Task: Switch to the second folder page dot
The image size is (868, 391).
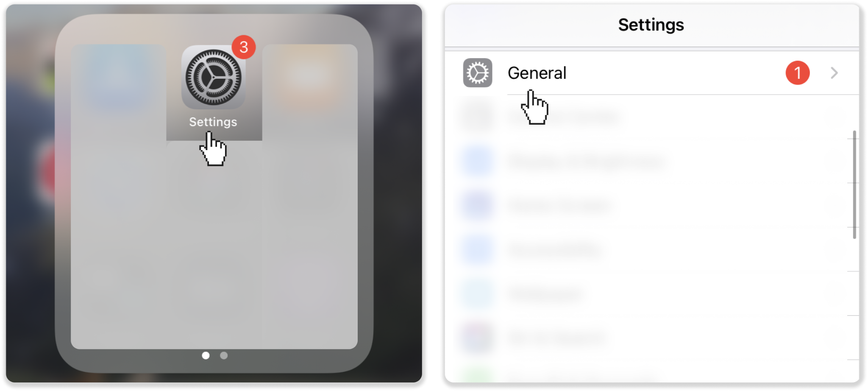Action: click(224, 355)
